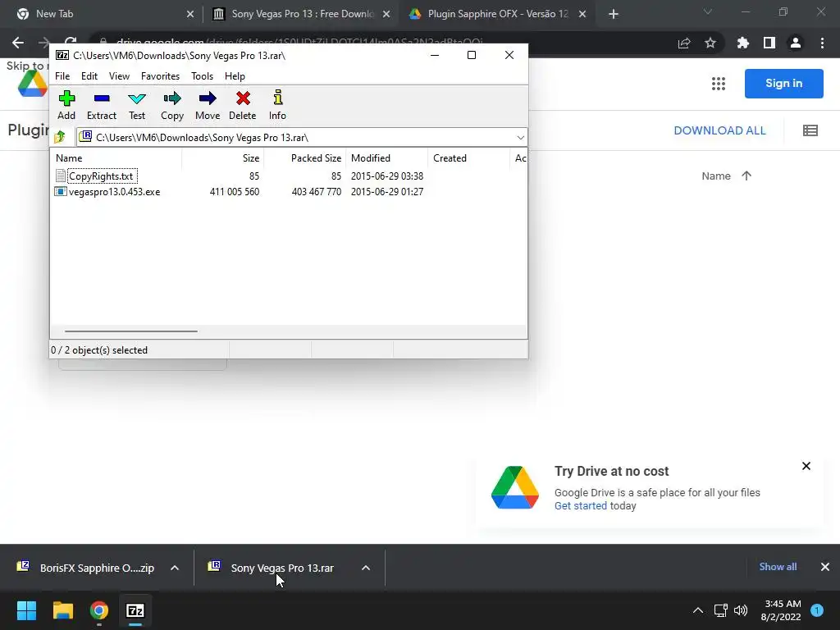Click the archive address path field

point(302,138)
